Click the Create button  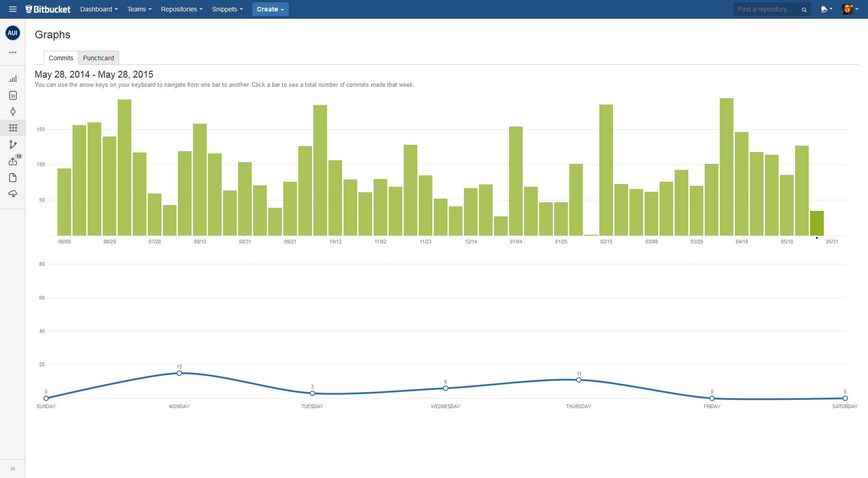coord(270,9)
